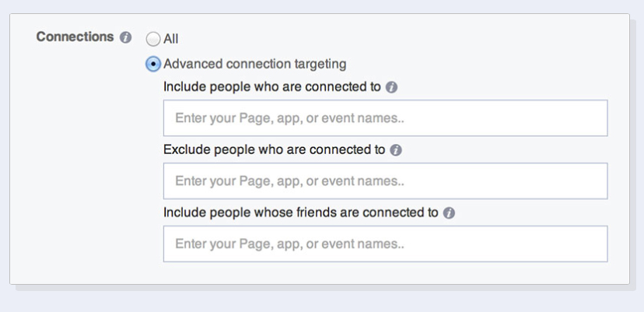Click placeholder text in the bottom field
This screenshot has width=644, height=312.
tap(289, 244)
